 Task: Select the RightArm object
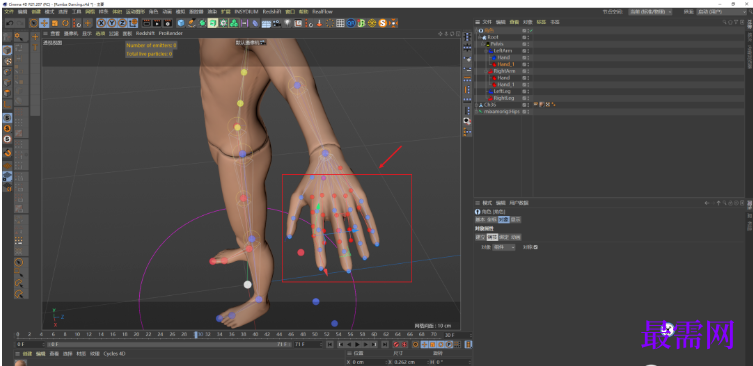[x=504, y=71]
